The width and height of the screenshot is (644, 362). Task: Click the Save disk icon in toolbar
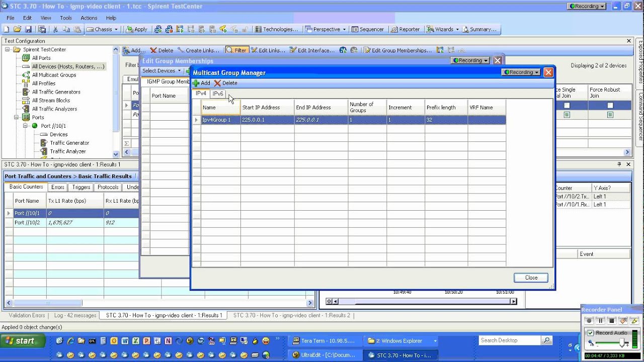tap(28, 29)
